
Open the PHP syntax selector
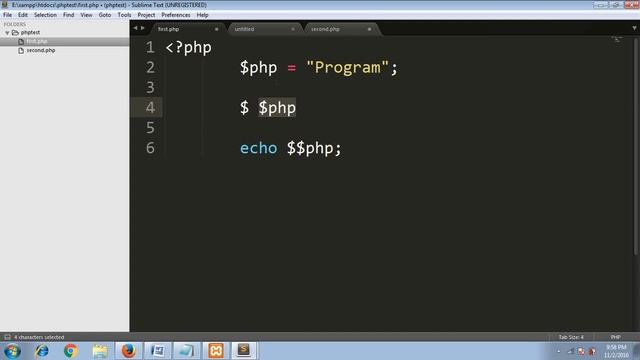(x=616, y=337)
